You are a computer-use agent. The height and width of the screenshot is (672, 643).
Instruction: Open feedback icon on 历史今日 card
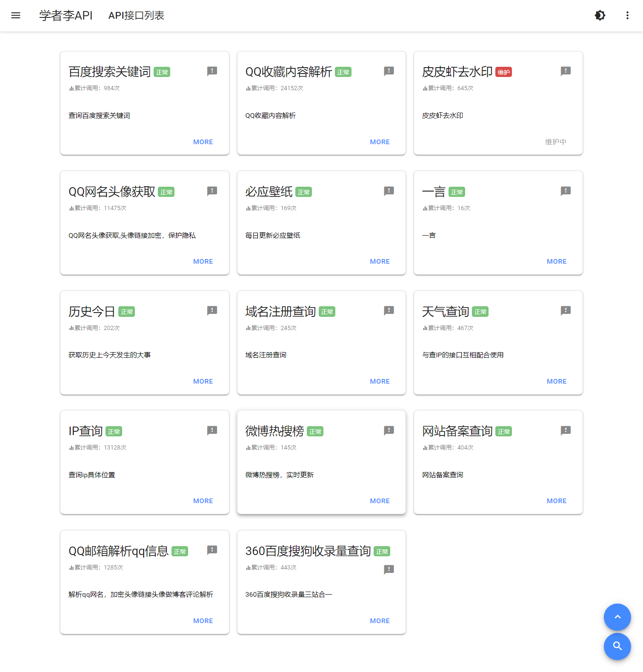tap(212, 310)
